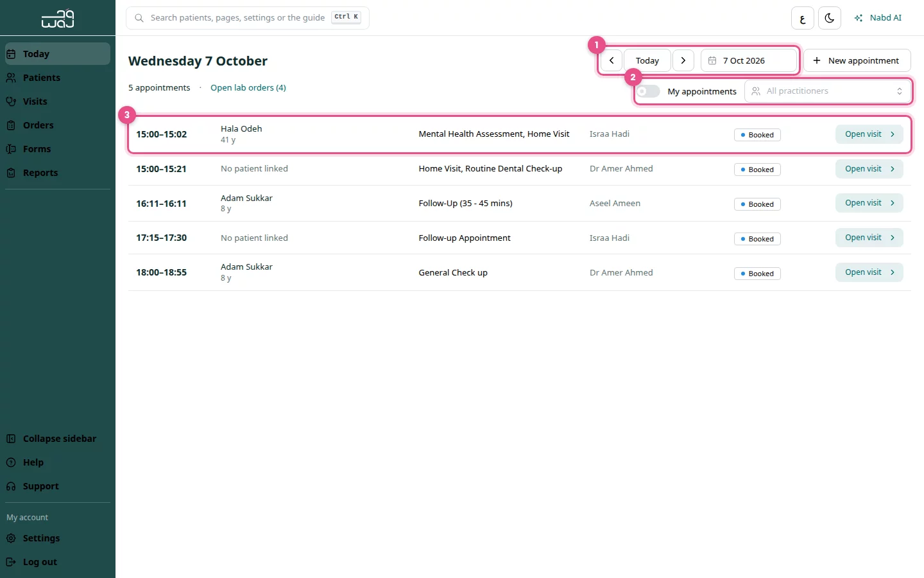Click General Check up text
The height and width of the screenshot is (578, 924).
[453, 273]
